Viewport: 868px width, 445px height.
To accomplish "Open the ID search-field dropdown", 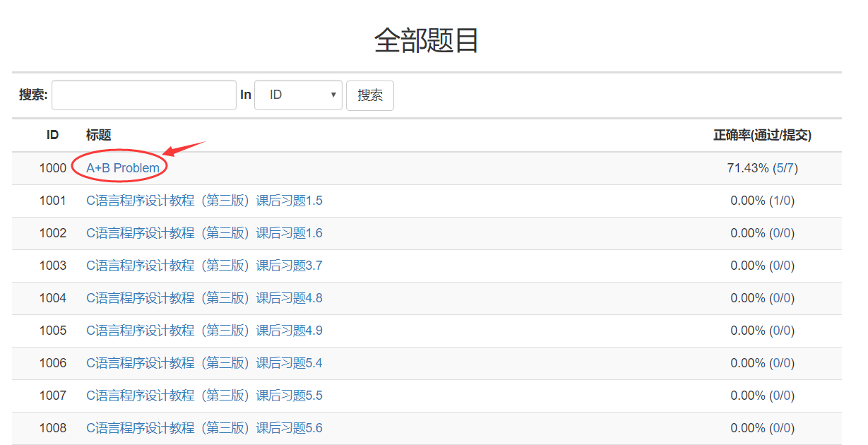I will point(298,95).
